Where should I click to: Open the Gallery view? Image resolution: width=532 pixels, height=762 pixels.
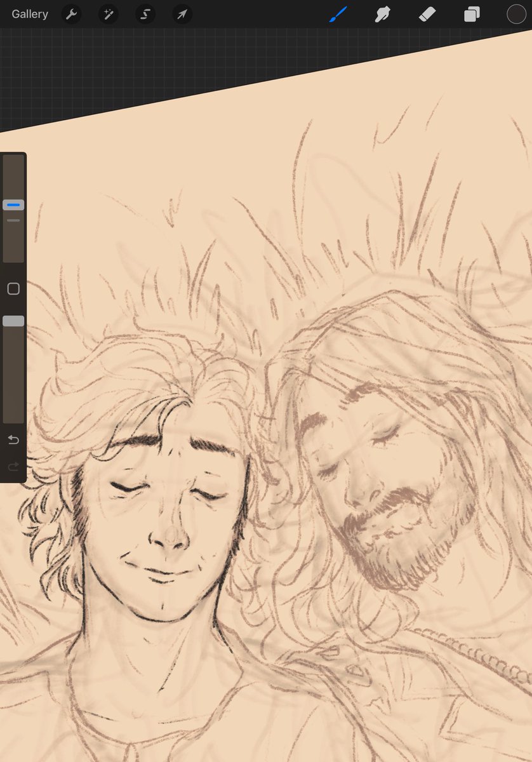click(29, 14)
